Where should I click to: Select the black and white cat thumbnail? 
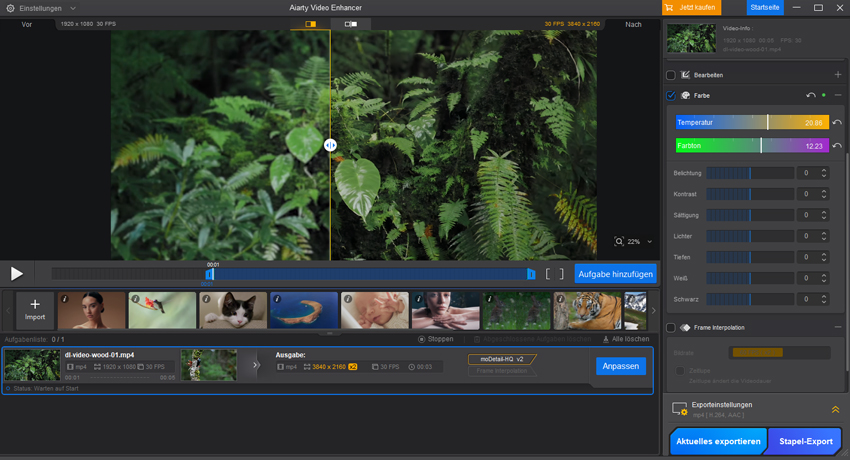pyautogui.click(x=233, y=310)
